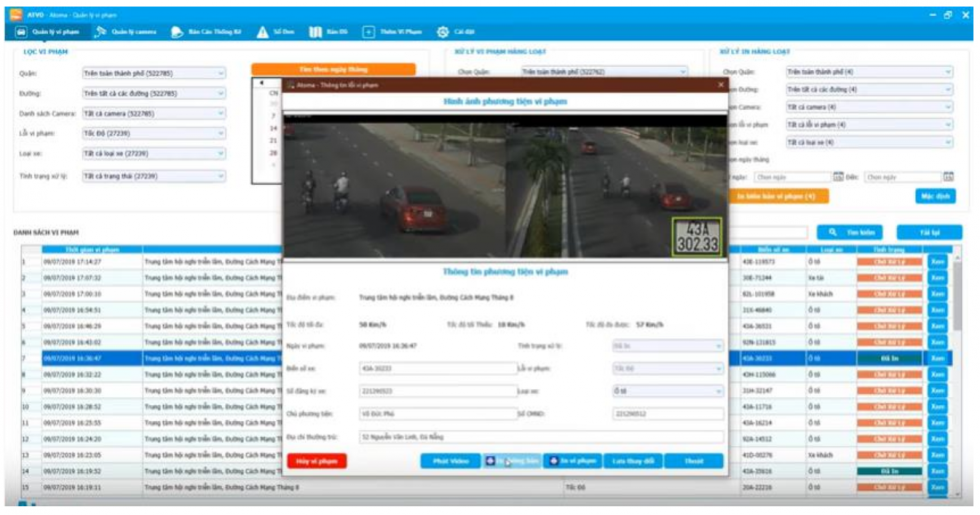Open the Báo Cáo Thống Kê tab
Image resolution: width=980 pixels, height=515 pixels.
click(206, 32)
